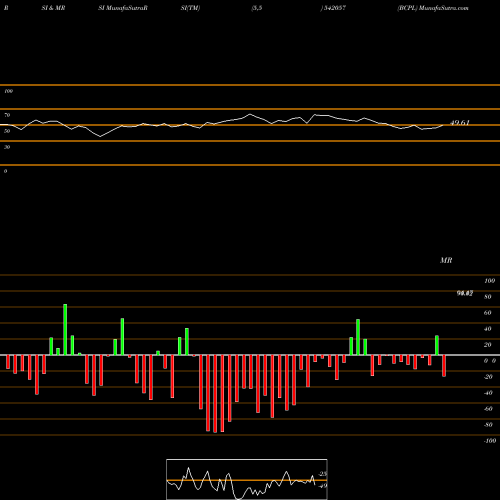Select the last red bar at the histogram's right end

(444, 366)
